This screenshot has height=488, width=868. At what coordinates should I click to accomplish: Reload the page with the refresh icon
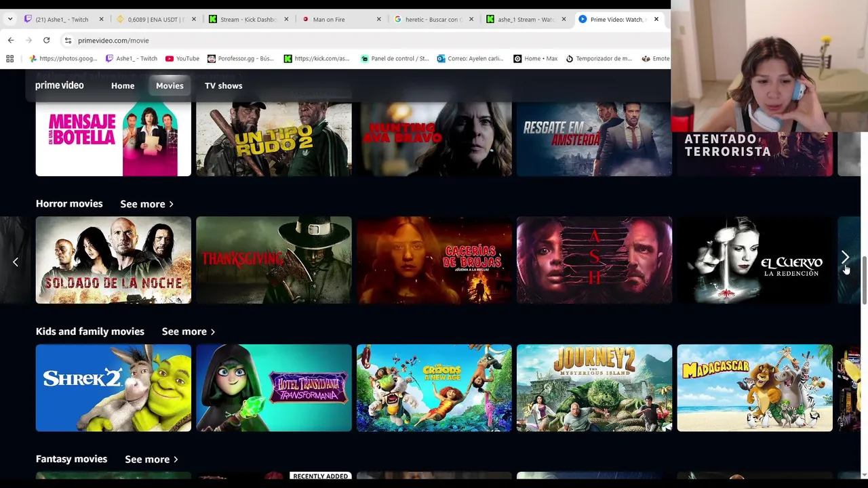point(46,40)
